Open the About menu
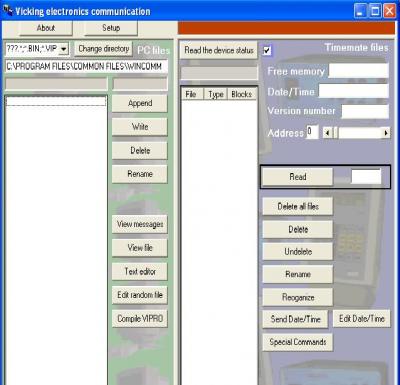Viewport: 400px width, 385px height. (x=46, y=28)
